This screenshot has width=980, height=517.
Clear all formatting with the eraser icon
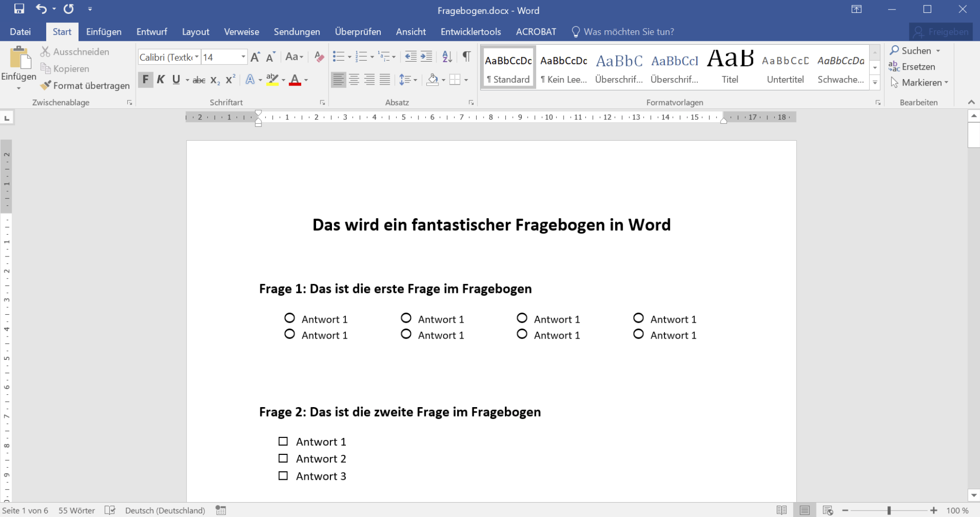click(x=319, y=56)
